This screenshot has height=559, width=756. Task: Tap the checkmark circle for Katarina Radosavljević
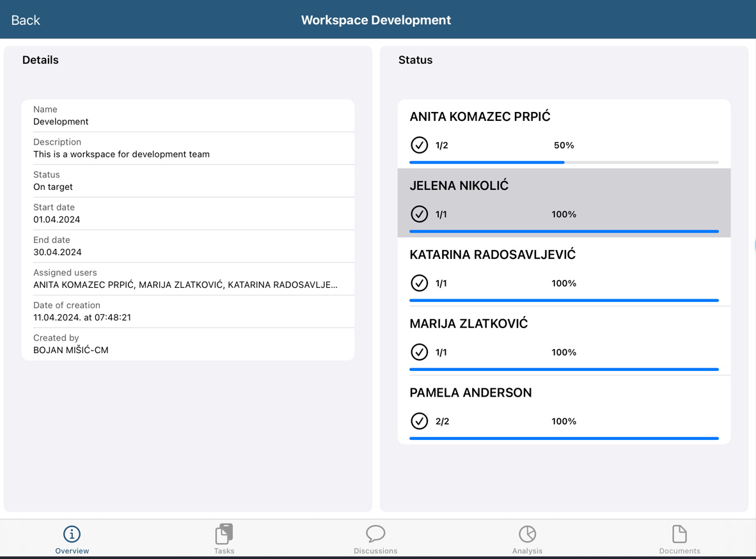pyautogui.click(x=419, y=283)
